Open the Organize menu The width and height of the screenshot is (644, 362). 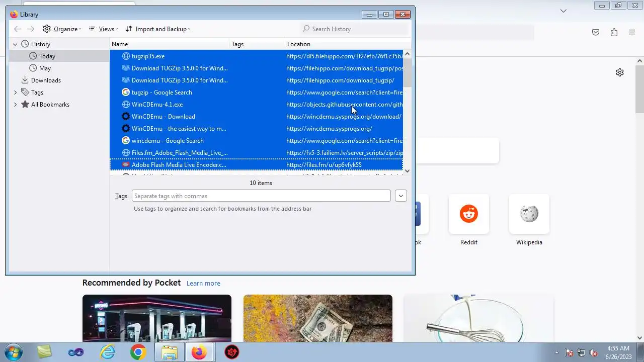click(62, 29)
